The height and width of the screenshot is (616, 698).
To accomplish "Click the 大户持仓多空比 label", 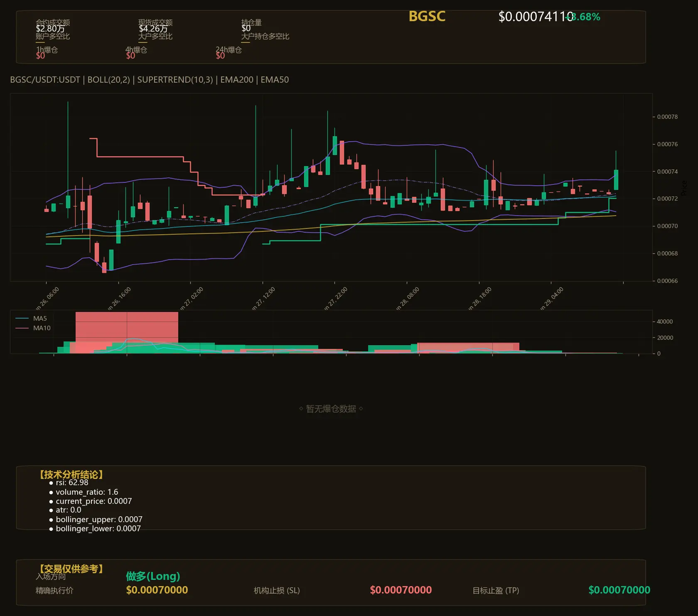I will 265,36.
